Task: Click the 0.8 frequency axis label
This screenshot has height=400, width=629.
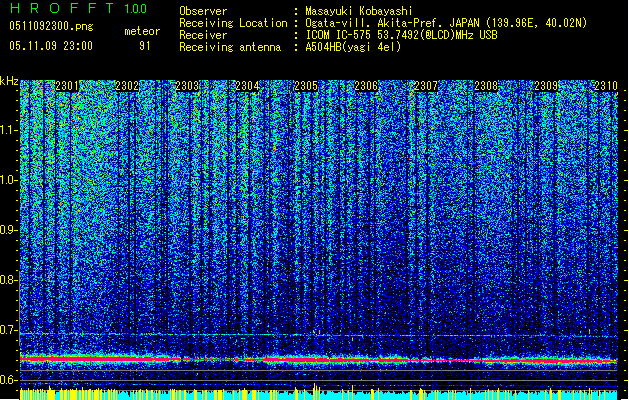Action: coord(8,280)
